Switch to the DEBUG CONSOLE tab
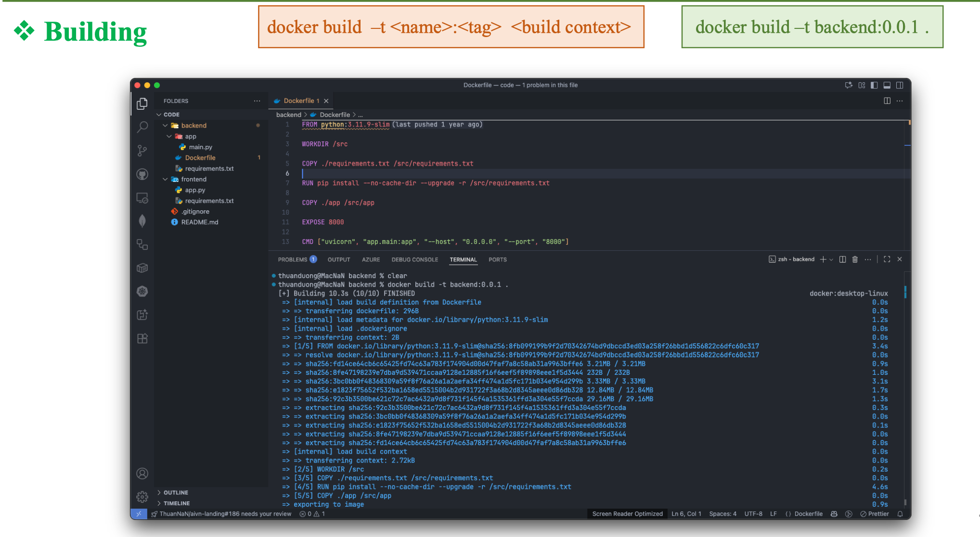980x537 pixels. (414, 259)
